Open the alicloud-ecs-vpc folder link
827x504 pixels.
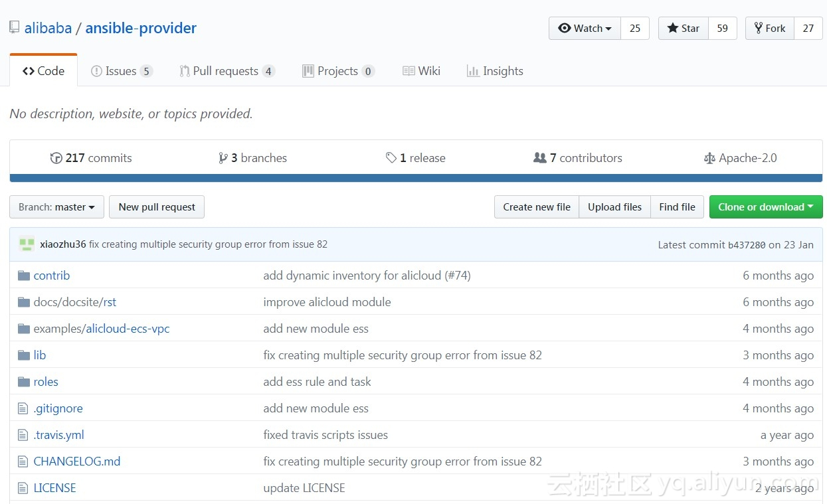click(x=128, y=329)
